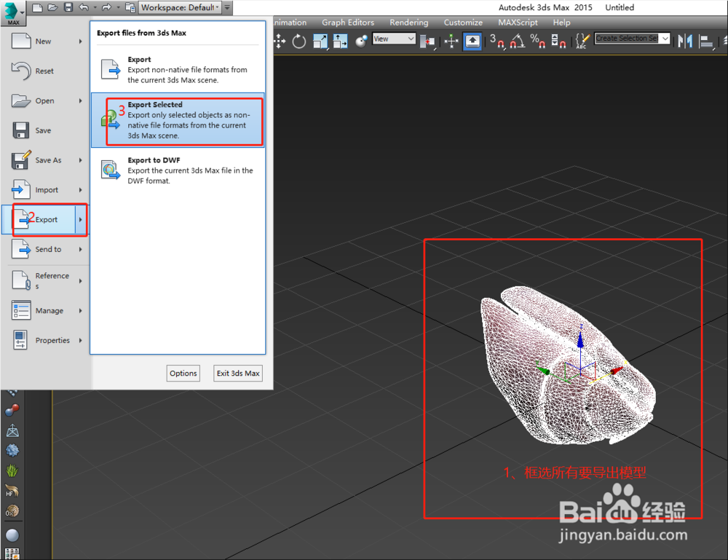Image resolution: width=728 pixels, height=560 pixels.
Task: Click the Redo arrow icon
Action: (x=106, y=7)
